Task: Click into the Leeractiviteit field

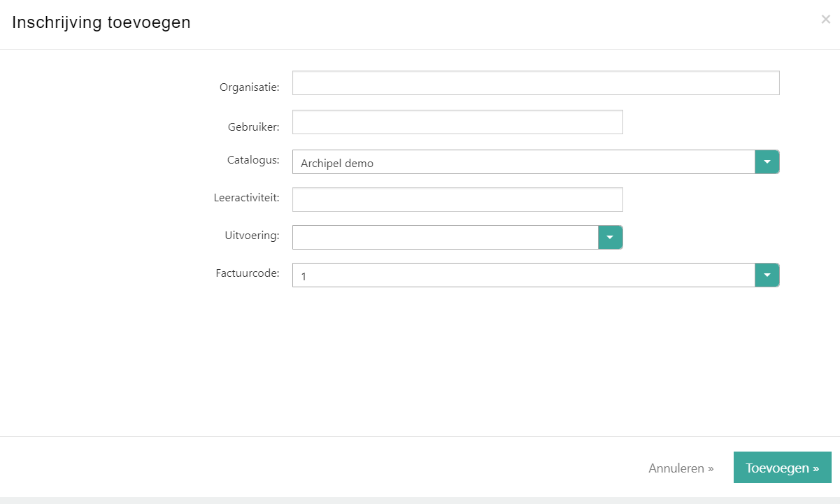Action: 457,199
